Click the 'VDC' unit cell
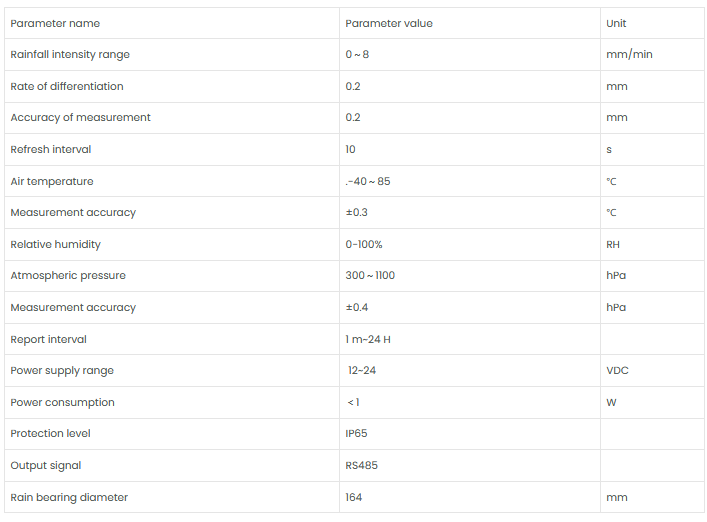This screenshot has height=522, width=707. coord(616,370)
